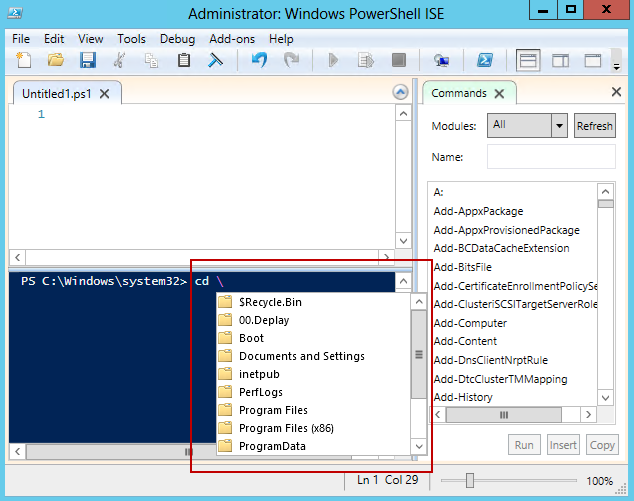Click the Insert button in Commands pane
The height and width of the screenshot is (501, 634).
563,445
